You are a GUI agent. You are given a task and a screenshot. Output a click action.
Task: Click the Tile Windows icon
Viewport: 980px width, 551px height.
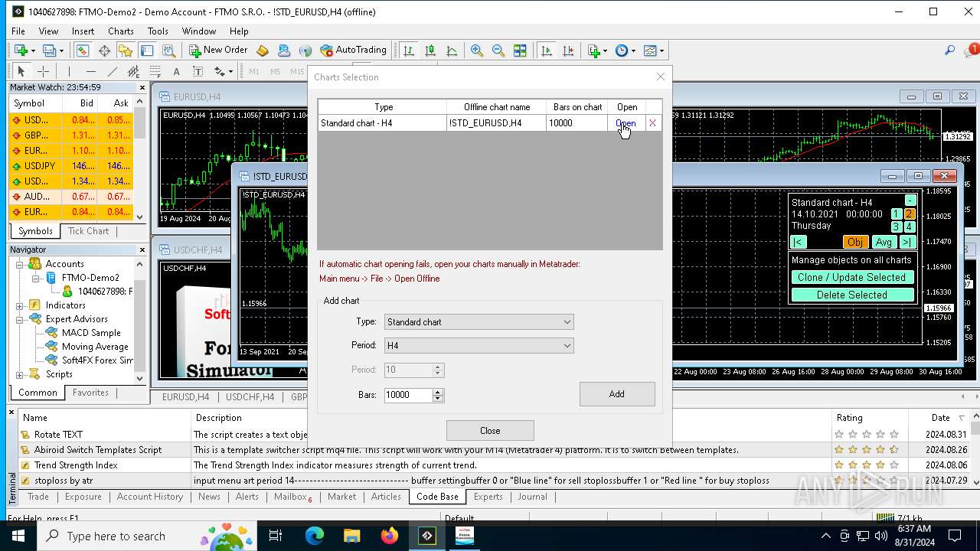[x=520, y=51]
